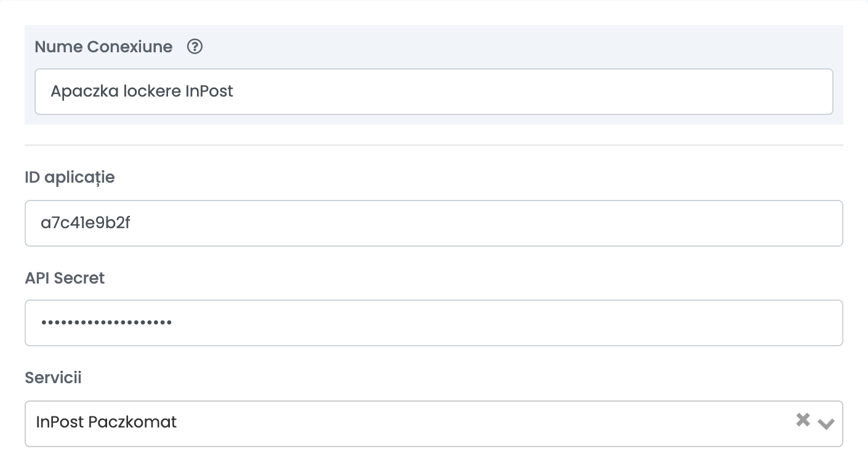Click the API Secret label
The width and height of the screenshot is (868, 449).
65,278
